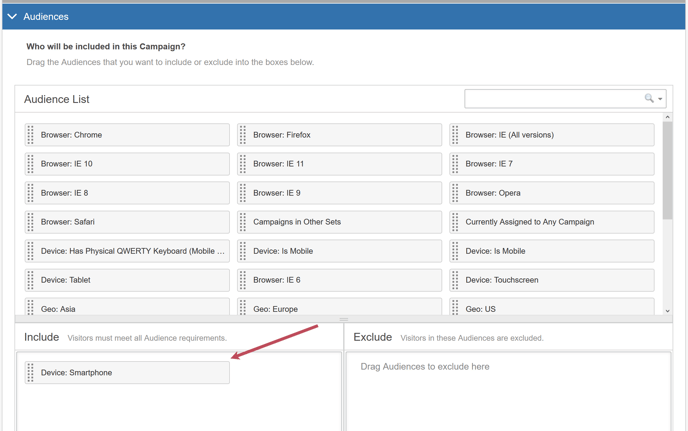Open the search options dropdown arrow
The height and width of the screenshot is (431, 688).
coord(660,99)
